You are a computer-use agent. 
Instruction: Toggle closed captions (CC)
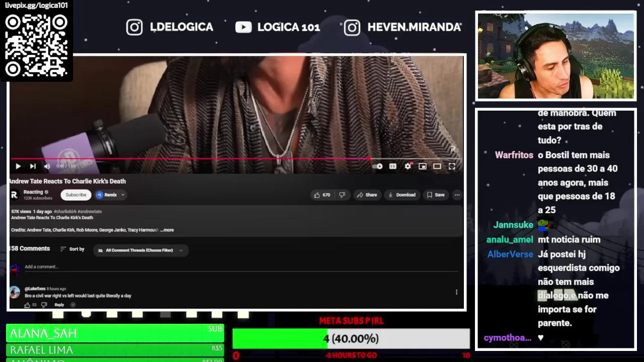pos(393,166)
